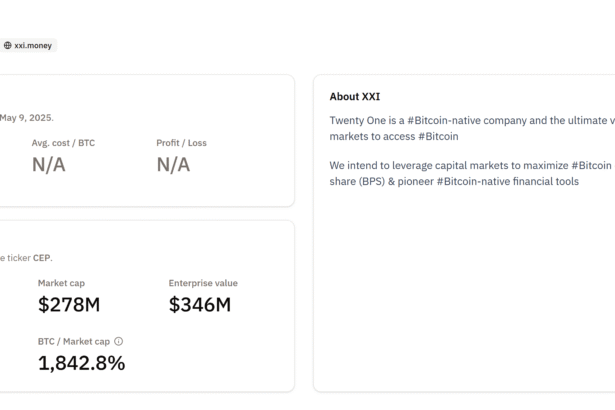The image size is (615, 410).
Task: Click the BTC / Market cap label
Action: (x=74, y=341)
